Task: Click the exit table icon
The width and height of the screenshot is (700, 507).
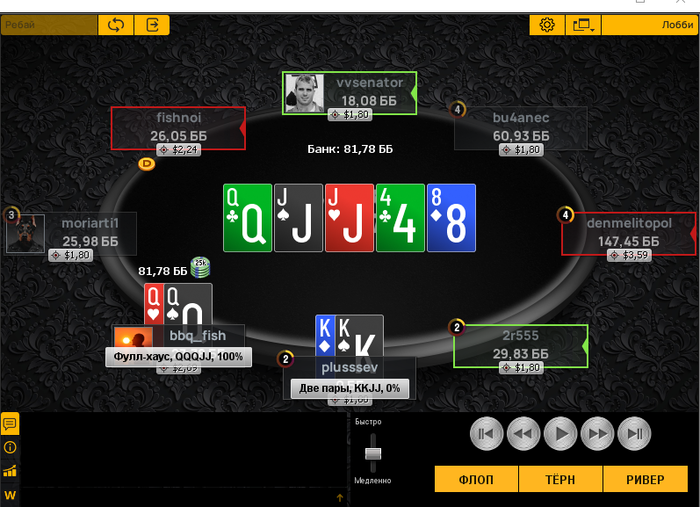Action: point(152,25)
